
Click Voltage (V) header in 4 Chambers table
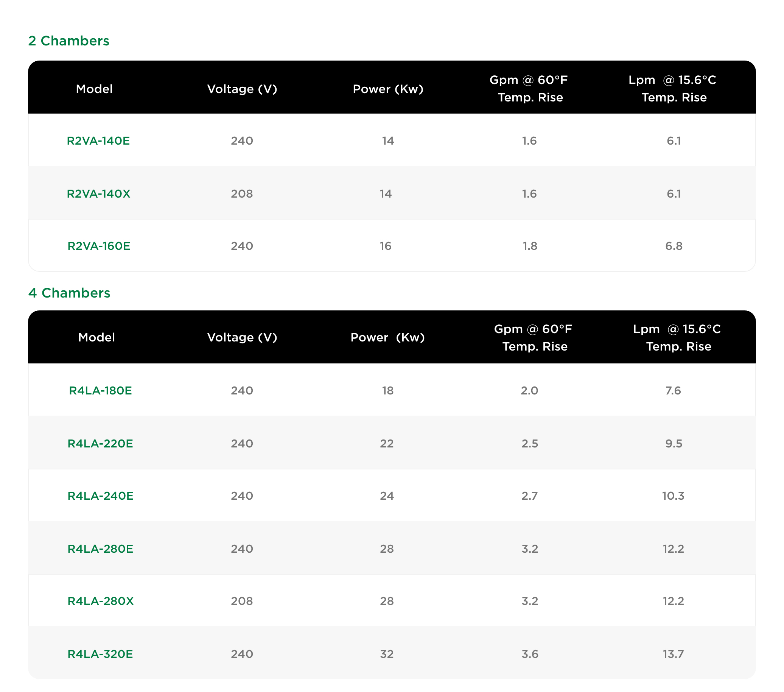pyautogui.click(x=242, y=337)
